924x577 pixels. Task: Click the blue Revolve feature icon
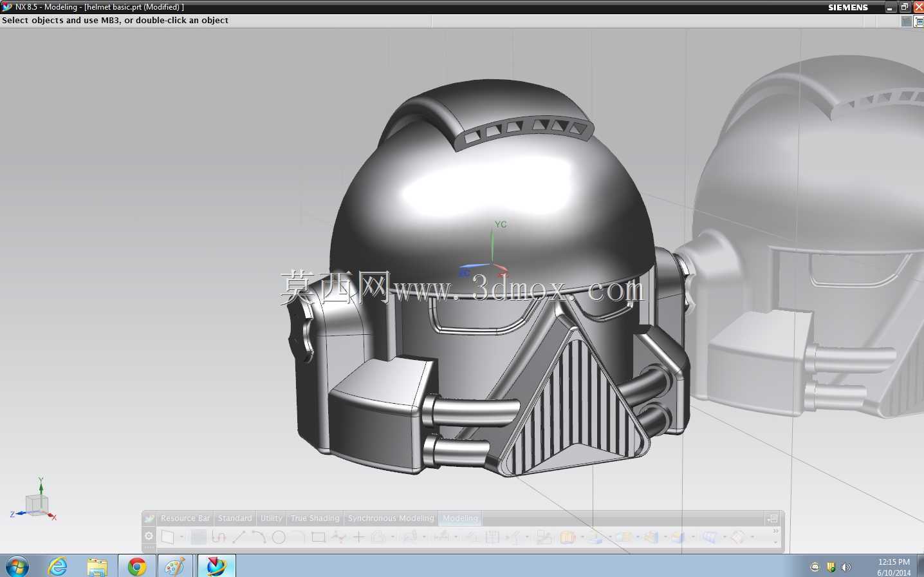click(x=595, y=536)
